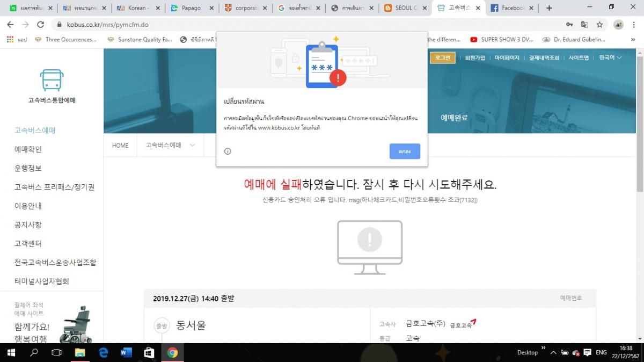The width and height of the screenshot is (644, 362).
Task: View site security lock information
Action: [x=59, y=25]
